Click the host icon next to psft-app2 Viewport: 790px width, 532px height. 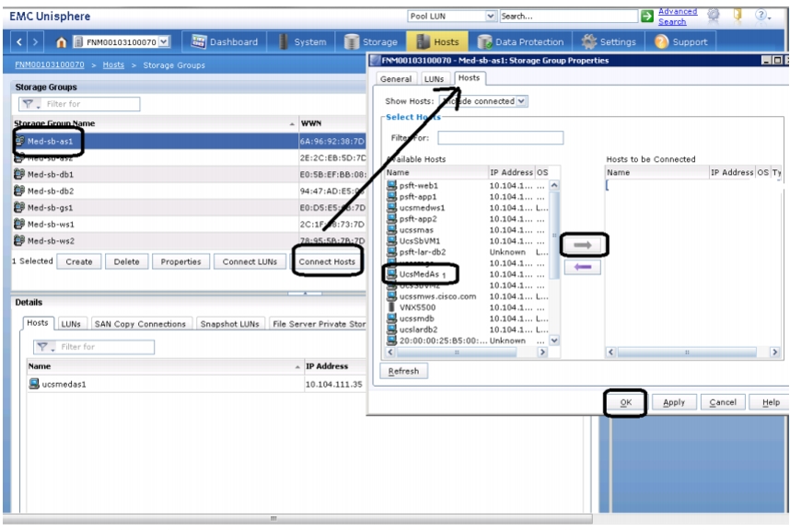coord(391,219)
